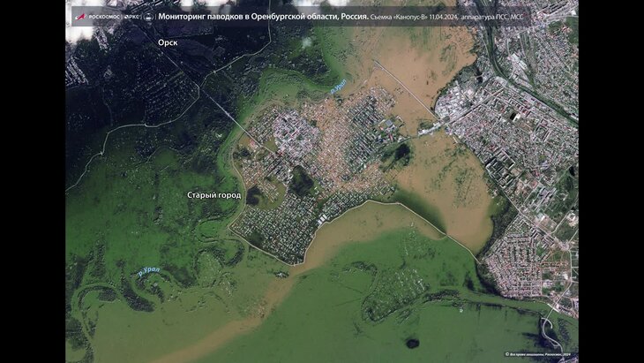Screen dimensions: 644x363
Task: Click the dark oval pond east of the Old Town
Action: [402, 152]
